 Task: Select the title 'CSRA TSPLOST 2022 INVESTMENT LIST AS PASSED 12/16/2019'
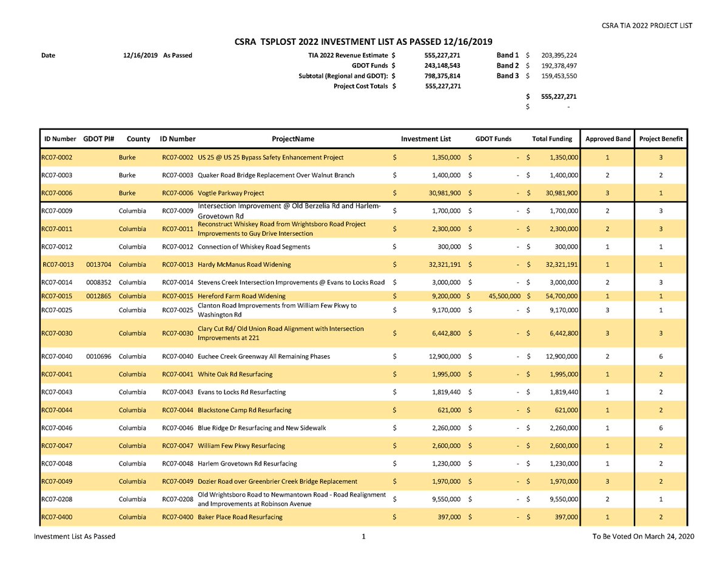(x=364, y=41)
